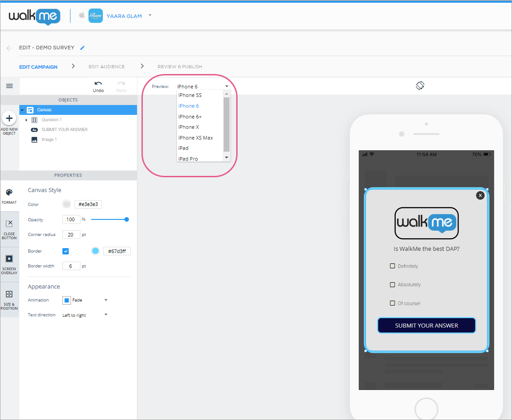
Task: Switch to Edit Campaign step
Action: 38,67
